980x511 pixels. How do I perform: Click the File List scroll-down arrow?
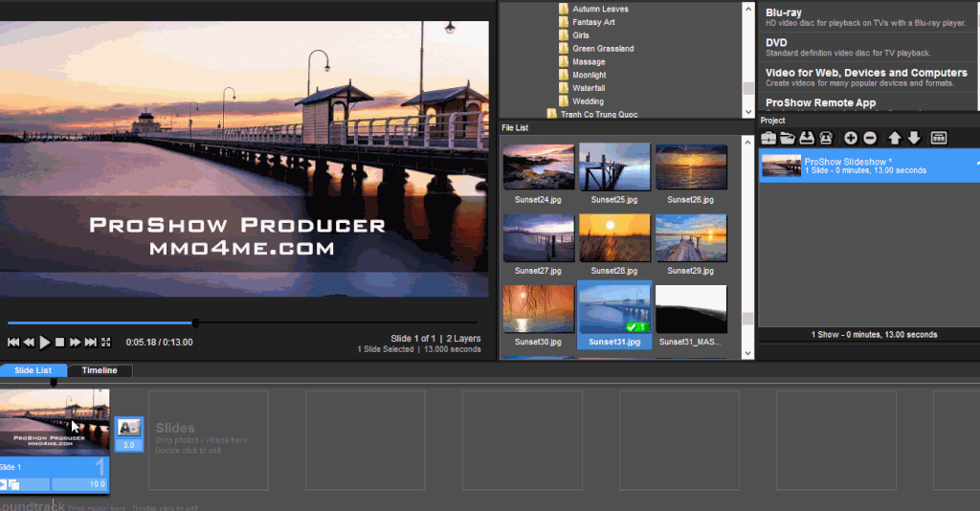[747, 353]
